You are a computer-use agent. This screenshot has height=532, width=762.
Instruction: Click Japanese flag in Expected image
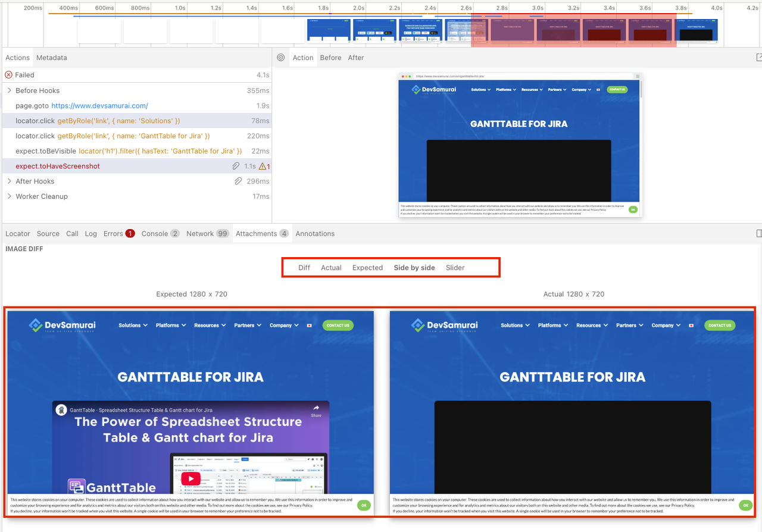pos(310,326)
